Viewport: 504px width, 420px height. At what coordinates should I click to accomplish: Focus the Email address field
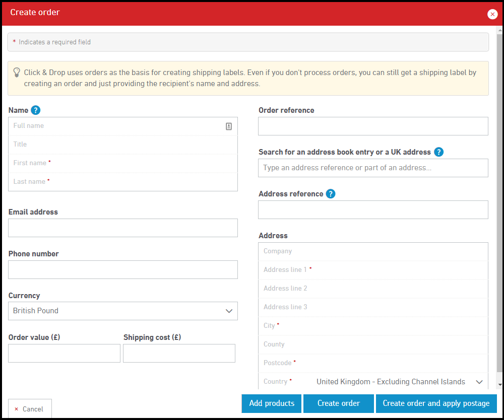pyautogui.click(x=123, y=228)
